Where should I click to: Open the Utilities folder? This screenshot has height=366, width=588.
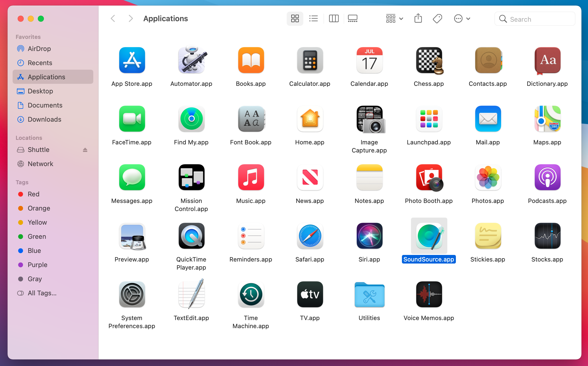pyautogui.click(x=369, y=294)
